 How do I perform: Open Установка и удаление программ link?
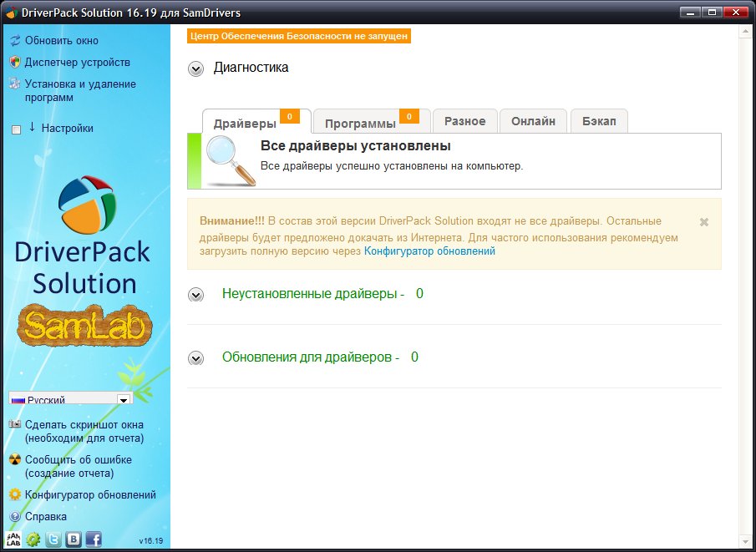[80, 91]
